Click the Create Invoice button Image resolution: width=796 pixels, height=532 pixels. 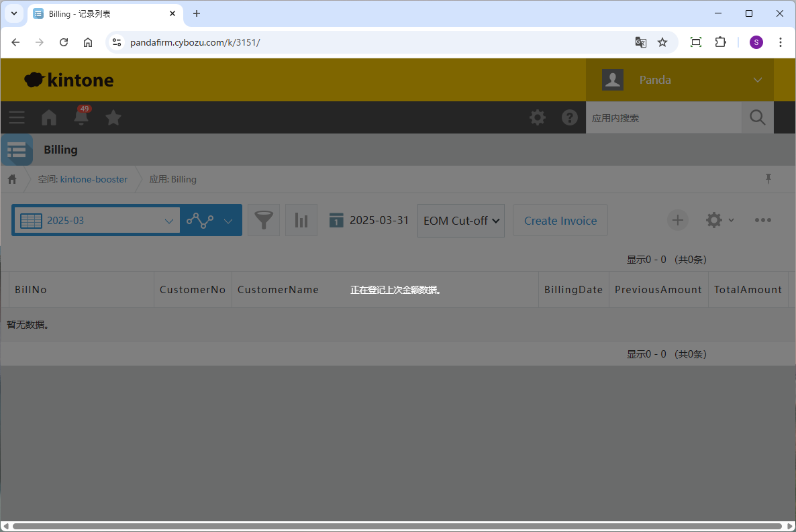560,220
